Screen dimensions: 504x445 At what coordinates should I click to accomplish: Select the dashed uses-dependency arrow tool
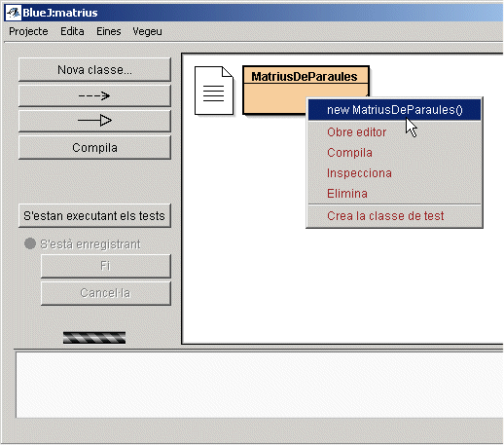coord(94,95)
